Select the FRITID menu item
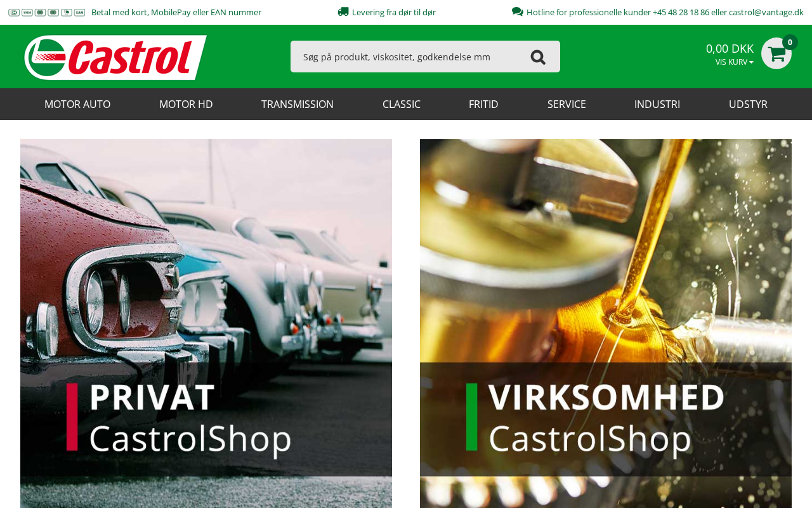This screenshot has width=812, height=508. pos(483,104)
